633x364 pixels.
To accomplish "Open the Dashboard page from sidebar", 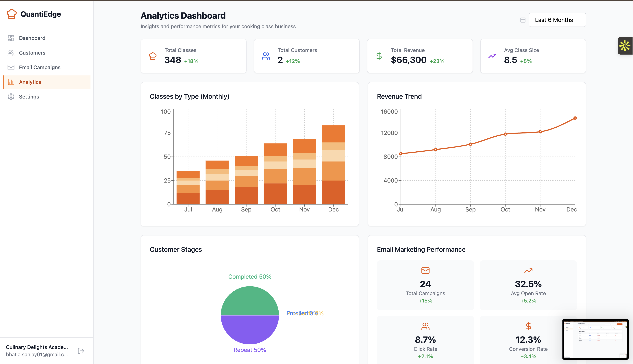I will coord(32,38).
